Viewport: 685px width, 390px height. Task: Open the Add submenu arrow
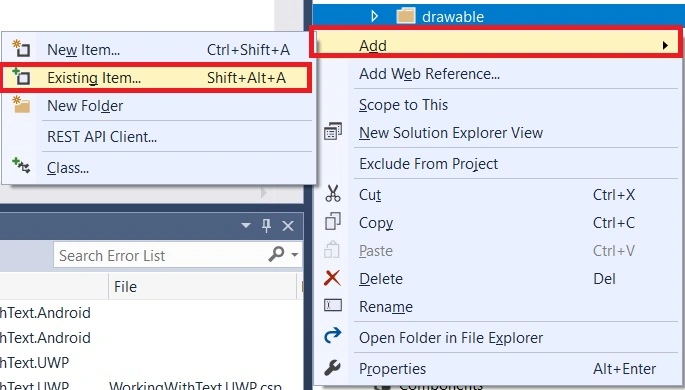(665, 45)
